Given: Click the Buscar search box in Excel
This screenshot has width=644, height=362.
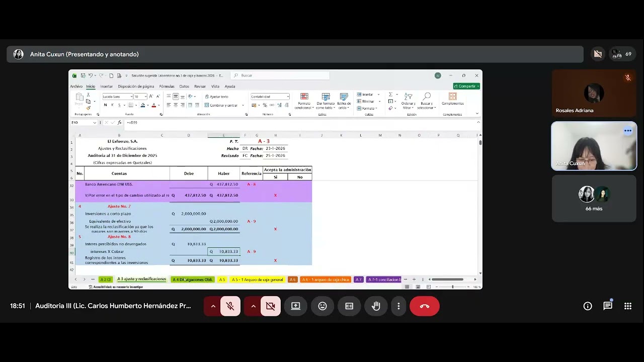Looking at the screenshot, I should (280, 75).
